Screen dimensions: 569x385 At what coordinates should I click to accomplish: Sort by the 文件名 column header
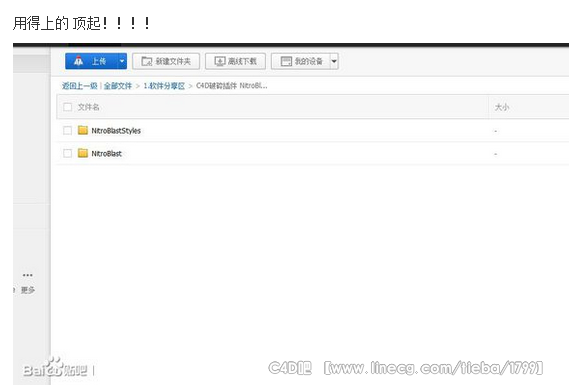(x=89, y=107)
